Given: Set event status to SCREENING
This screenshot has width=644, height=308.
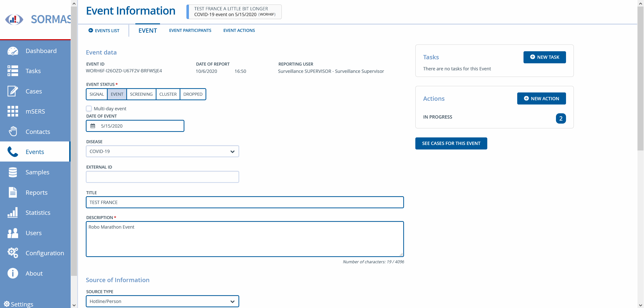Looking at the screenshot, I should (x=141, y=94).
